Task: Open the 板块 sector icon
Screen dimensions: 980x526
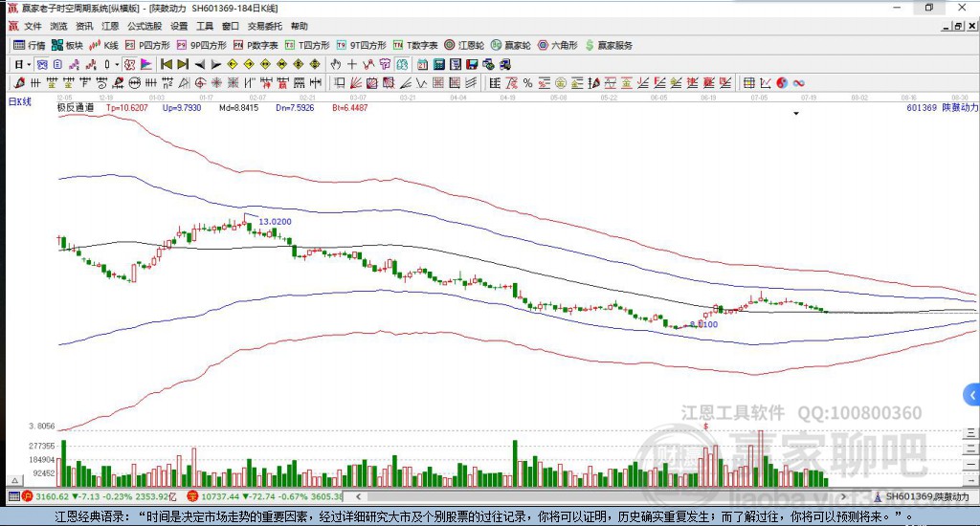Action: 67,45
